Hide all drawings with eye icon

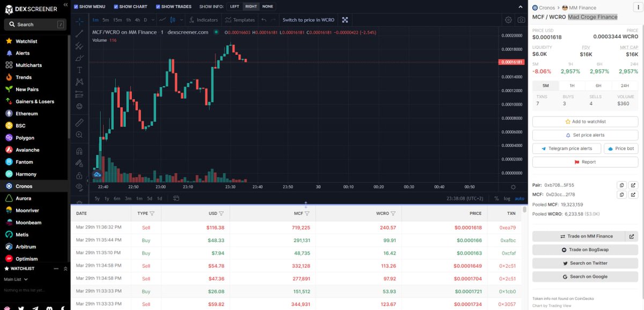point(79,187)
